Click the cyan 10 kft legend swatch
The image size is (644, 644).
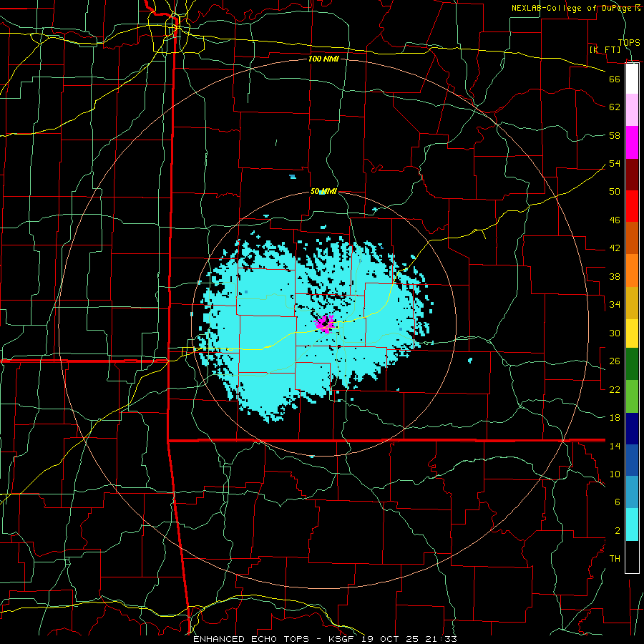coord(632,525)
